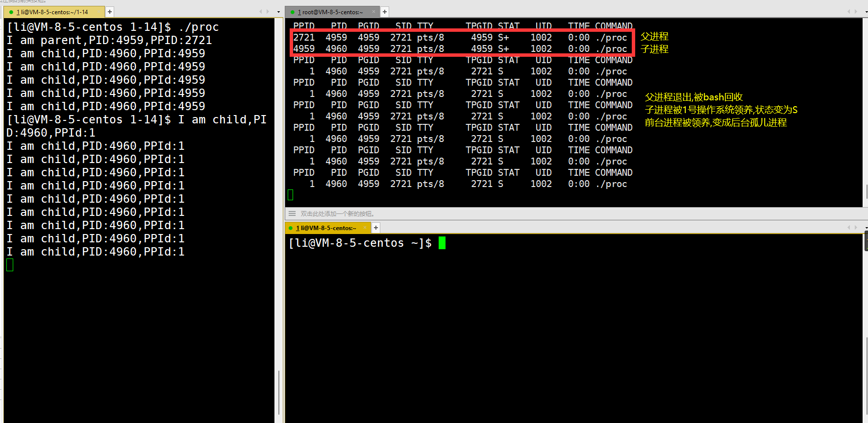Screen dimensions: 868x423
Task: Click left tab-scroll arrow in the bottom-right pane
Action: click(x=849, y=228)
